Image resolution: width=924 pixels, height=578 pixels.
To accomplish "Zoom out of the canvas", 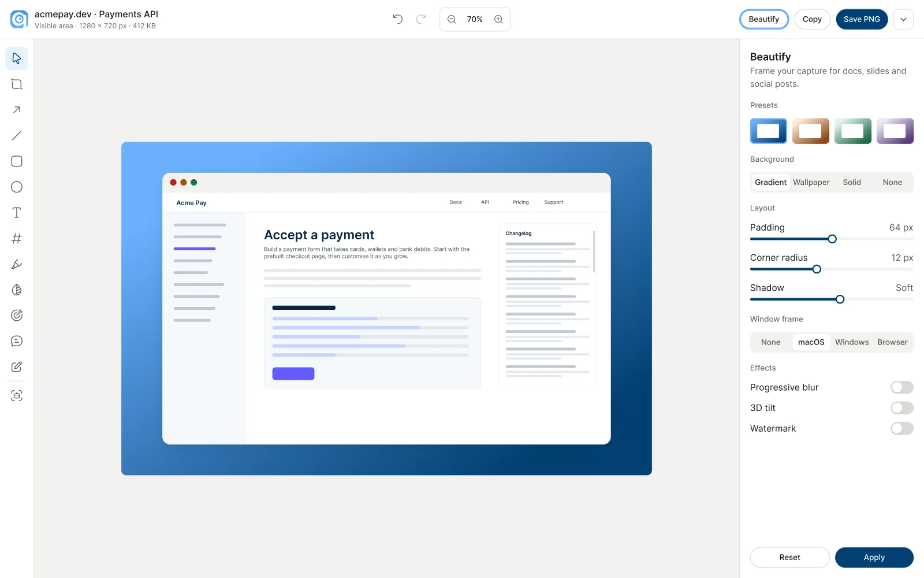I will coord(452,19).
